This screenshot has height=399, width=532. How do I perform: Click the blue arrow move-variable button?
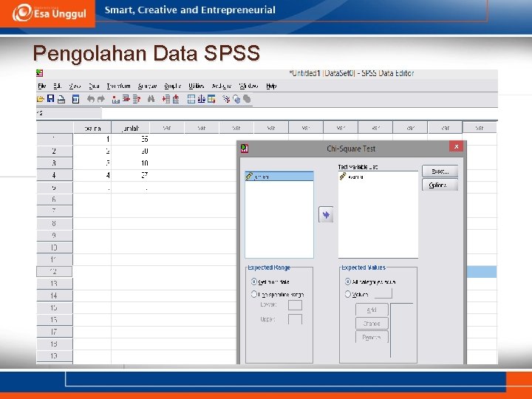pos(326,214)
